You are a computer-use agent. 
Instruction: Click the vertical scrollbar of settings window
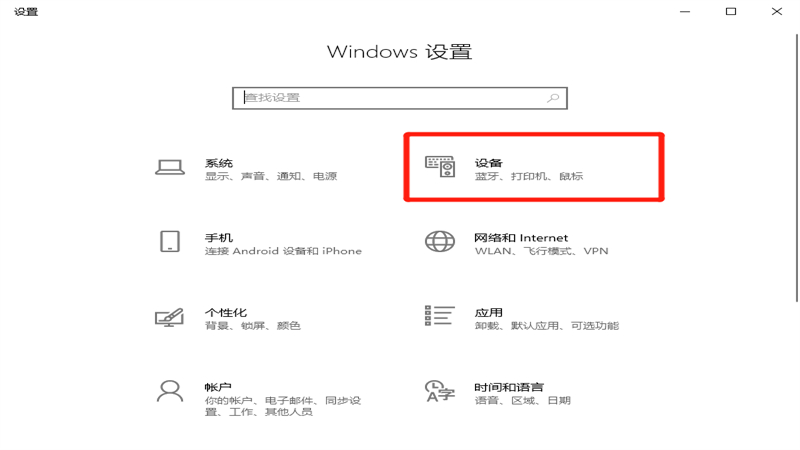(x=796, y=168)
